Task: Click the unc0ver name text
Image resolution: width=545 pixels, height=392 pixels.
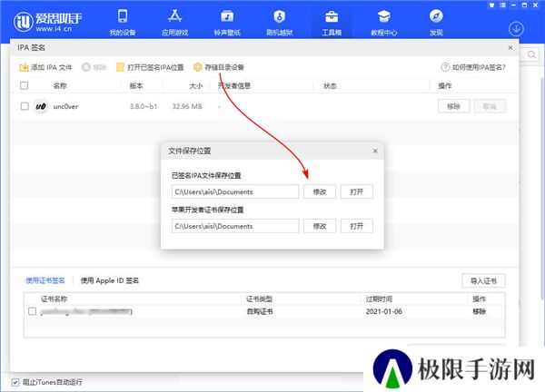Action: (x=65, y=106)
